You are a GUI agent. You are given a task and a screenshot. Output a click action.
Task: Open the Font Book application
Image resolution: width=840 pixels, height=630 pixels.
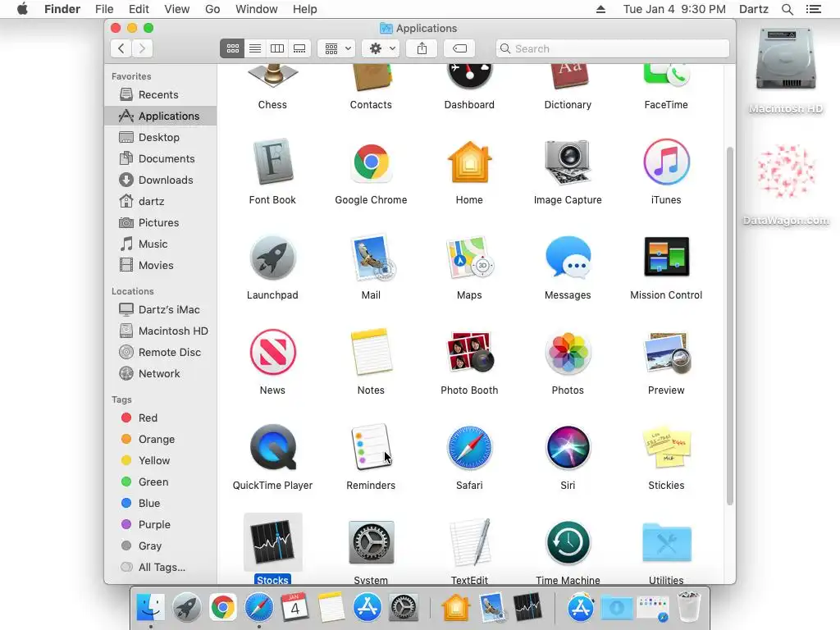tap(272, 162)
